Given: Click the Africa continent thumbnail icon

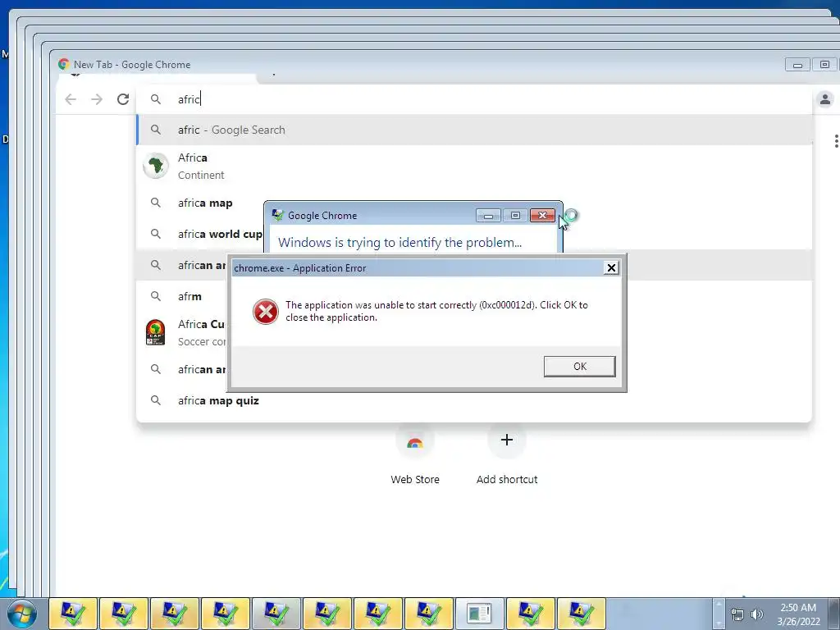Looking at the screenshot, I should (155, 166).
